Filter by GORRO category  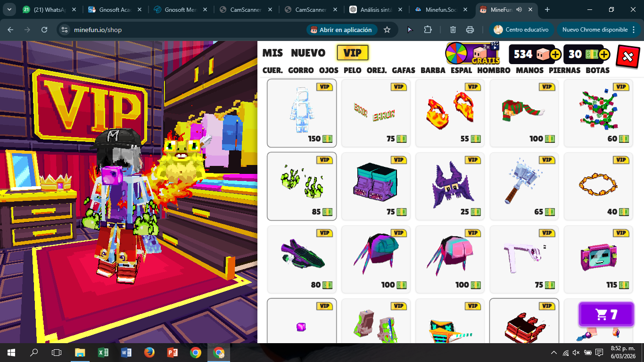301,70
